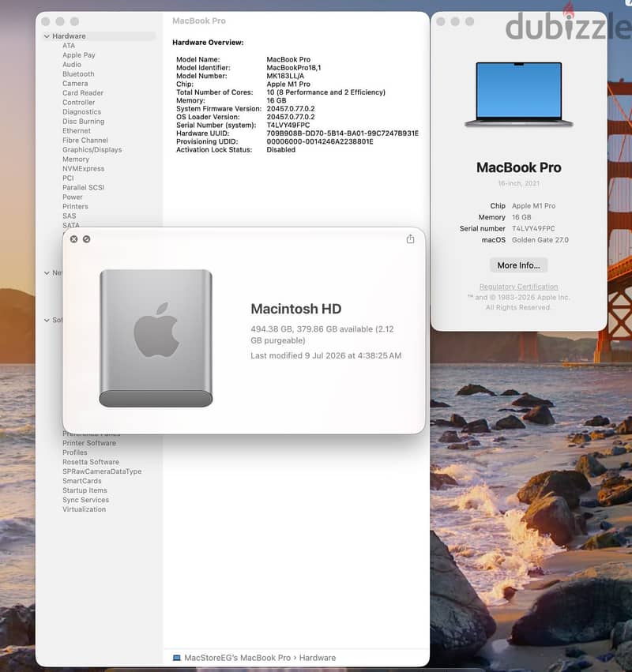Select SAS in the sidebar
The width and height of the screenshot is (632, 672).
coord(70,216)
